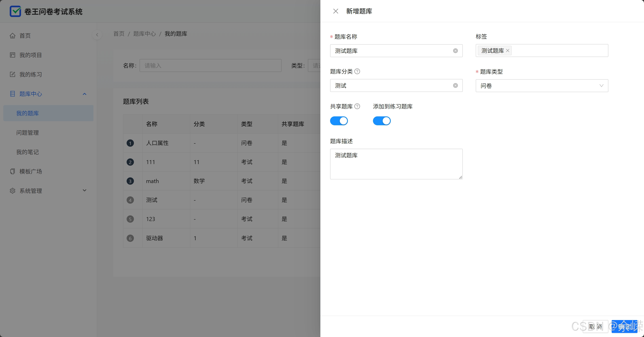
Task: Click row badge 3 for math
Action: (130, 181)
